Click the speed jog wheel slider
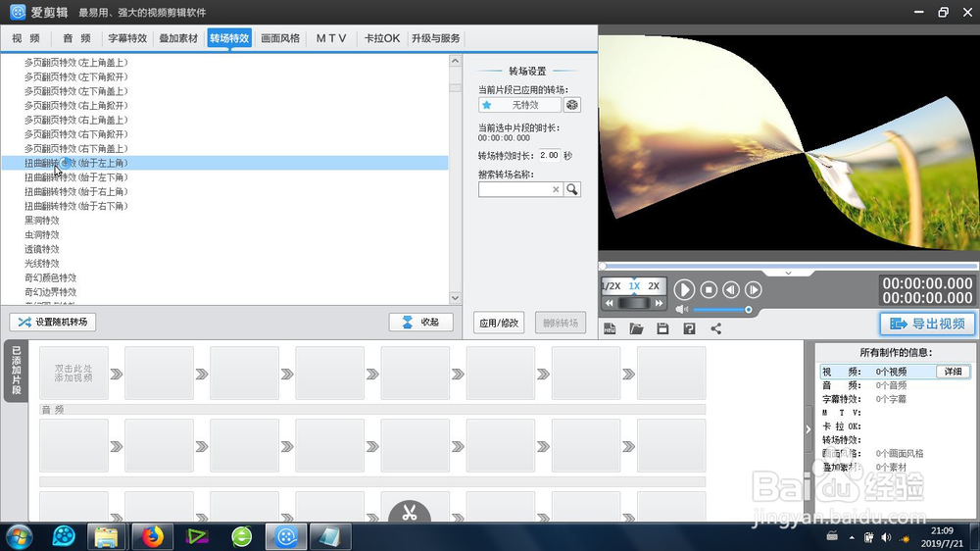Image resolution: width=980 pixels, height=551 pixels. click(x=634, y=303)
